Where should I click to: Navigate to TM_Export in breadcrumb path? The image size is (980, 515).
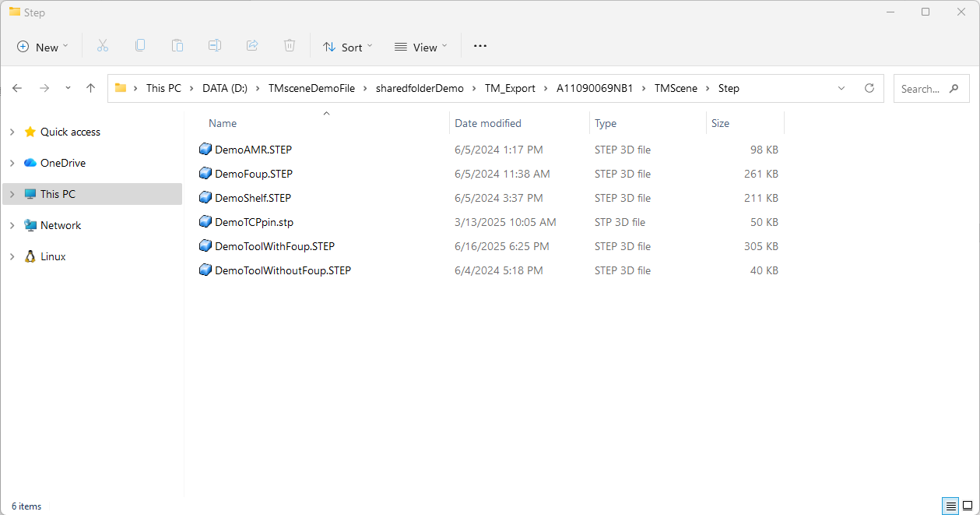tap(510, 88)
